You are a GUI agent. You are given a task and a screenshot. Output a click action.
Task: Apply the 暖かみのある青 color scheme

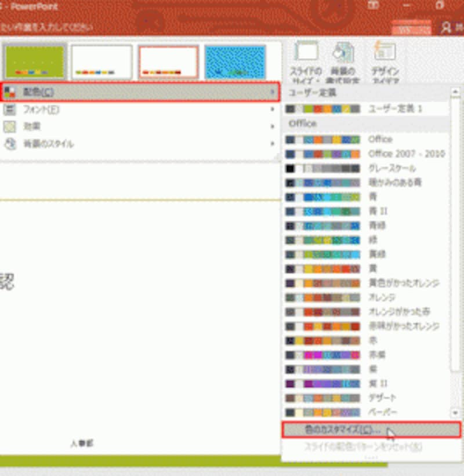[x=366, y=183]
